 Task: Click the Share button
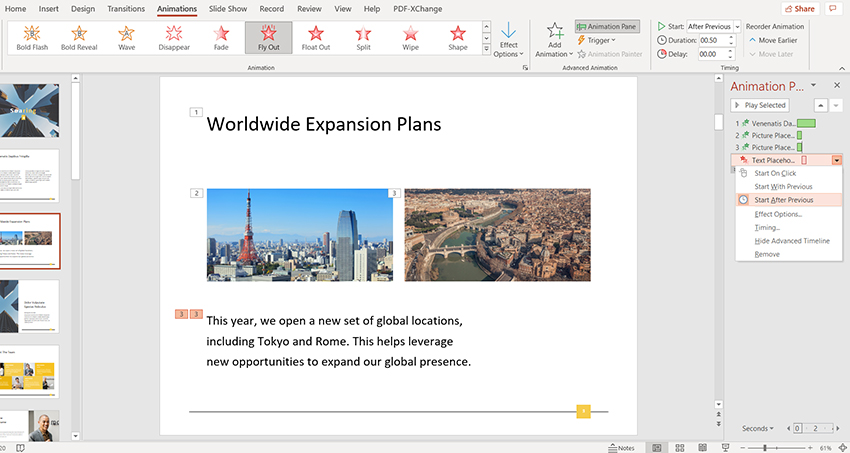click(x=798, y=8)
